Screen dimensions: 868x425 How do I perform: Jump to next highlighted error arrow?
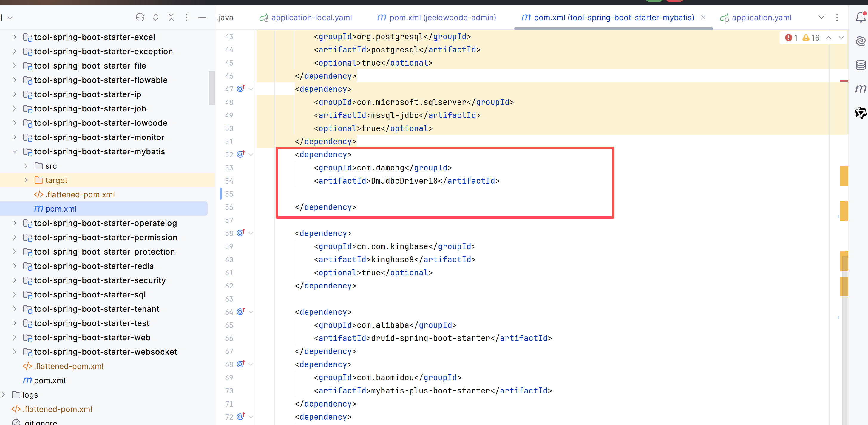click(841, 37)
